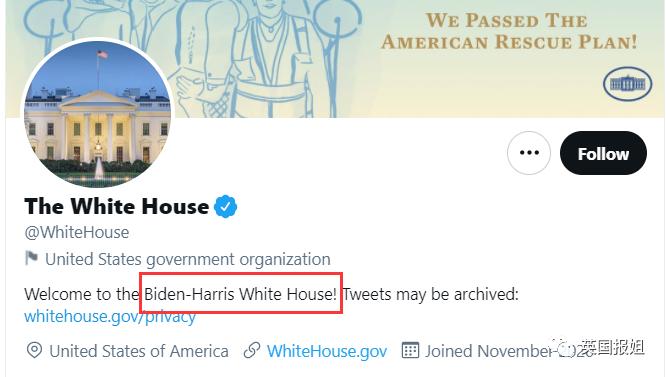The width and height of the screenshot is (666, 377).
Task: Visit the WhiteHouse.gov website link
Action: click(327, 351)
